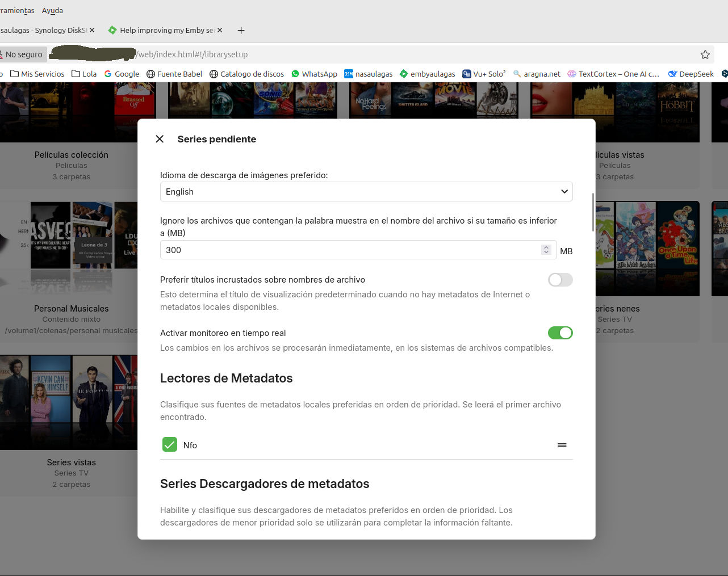
Task: Bookmark this page with the star icon
Action: pyautogui.click(x=705, y=54)
